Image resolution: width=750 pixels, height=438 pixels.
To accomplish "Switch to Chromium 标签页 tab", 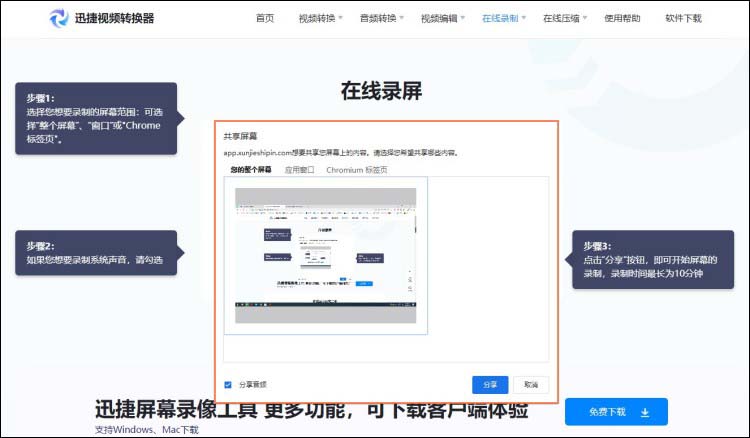I will point(357,170).
